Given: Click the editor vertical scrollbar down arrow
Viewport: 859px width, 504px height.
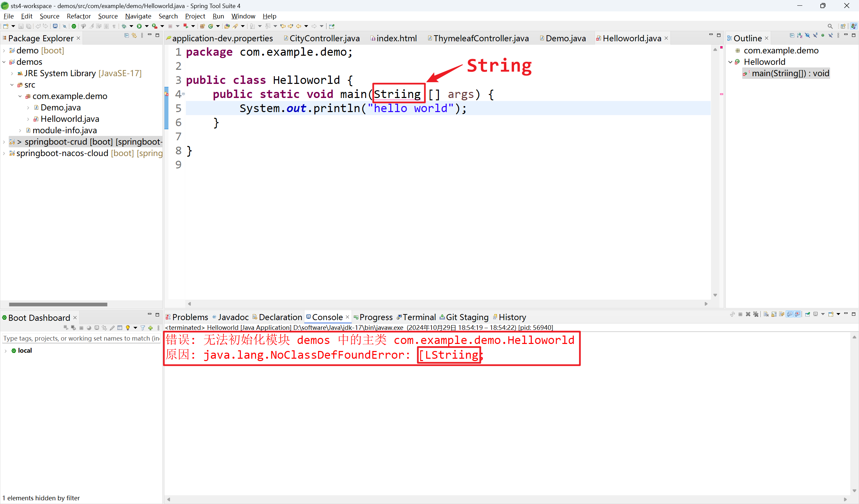Looking at the screenshot, I should (x=715, y=295).
